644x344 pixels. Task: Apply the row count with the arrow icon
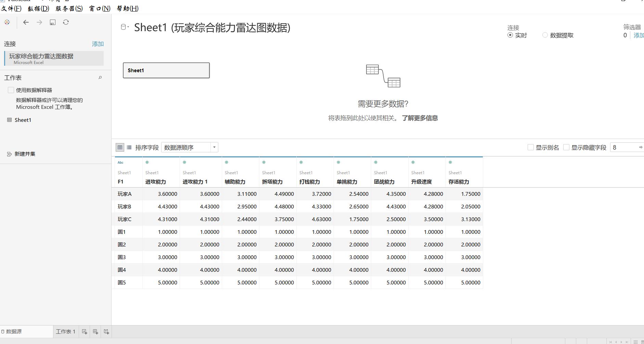tap(641, 148)
